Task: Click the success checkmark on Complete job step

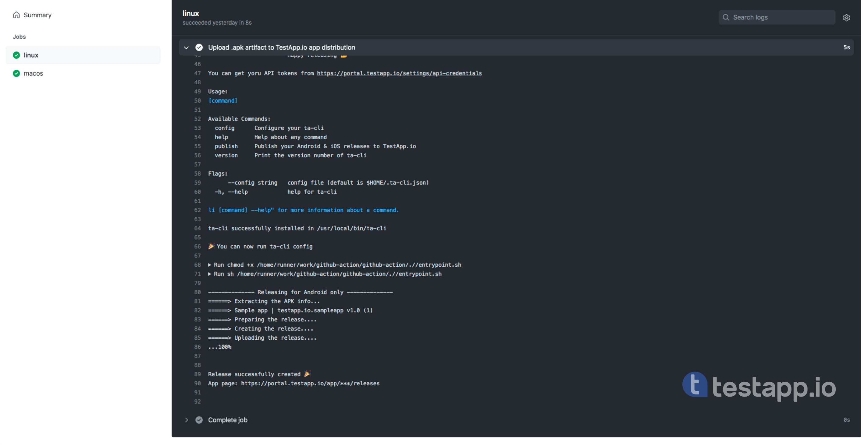Action: (199, 420)
